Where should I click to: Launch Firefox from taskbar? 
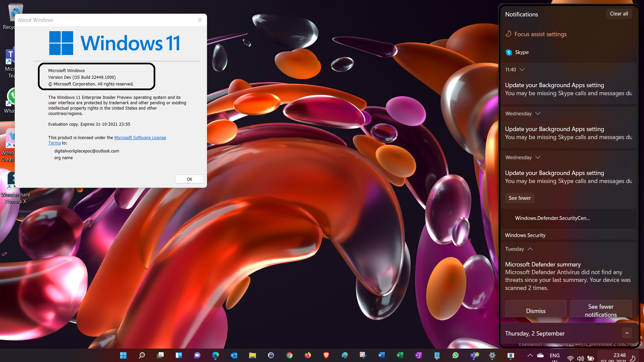coord(308,355)
